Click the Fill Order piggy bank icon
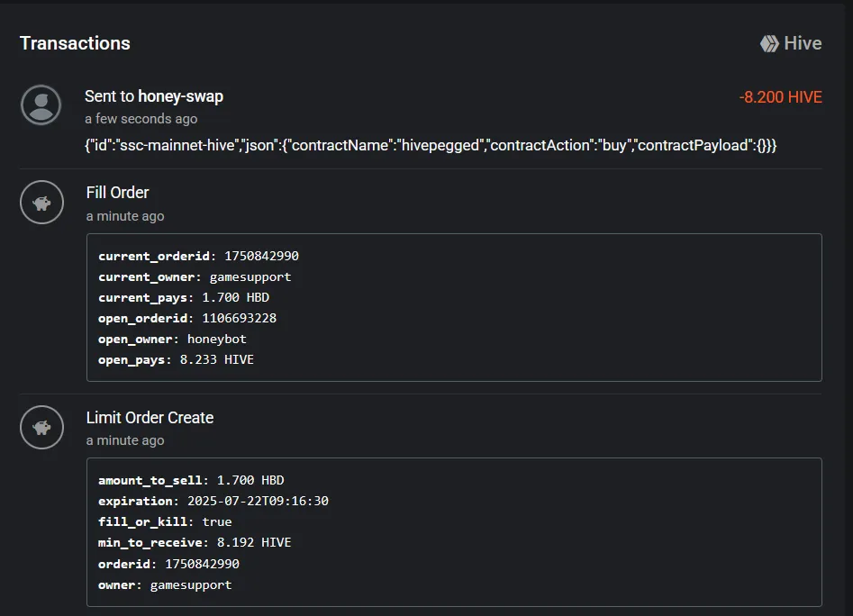This screenshot has height=616, width=853. coord(42,203)
